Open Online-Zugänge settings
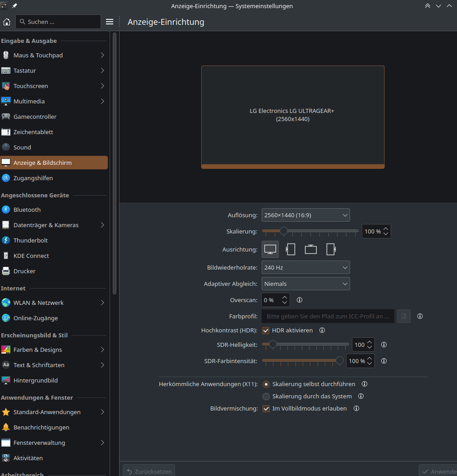Screen dimensions: 457x476 [x=54, y=318]
